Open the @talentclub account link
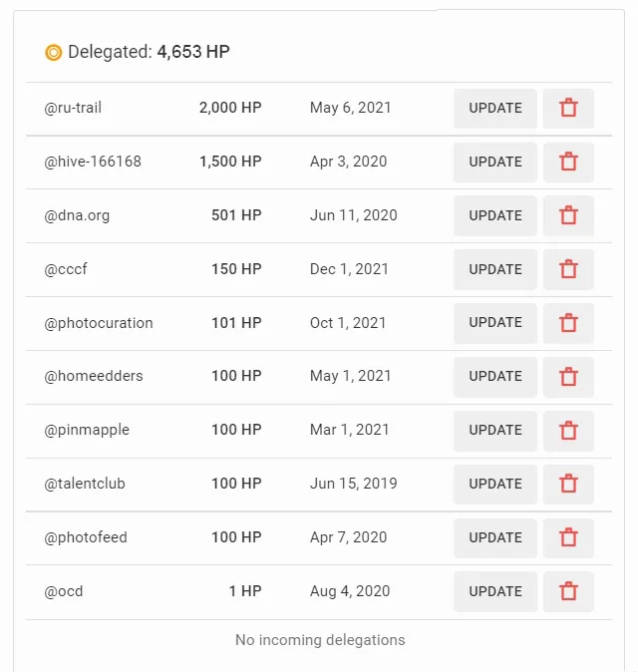638x672 pixels. pos(85,484)
